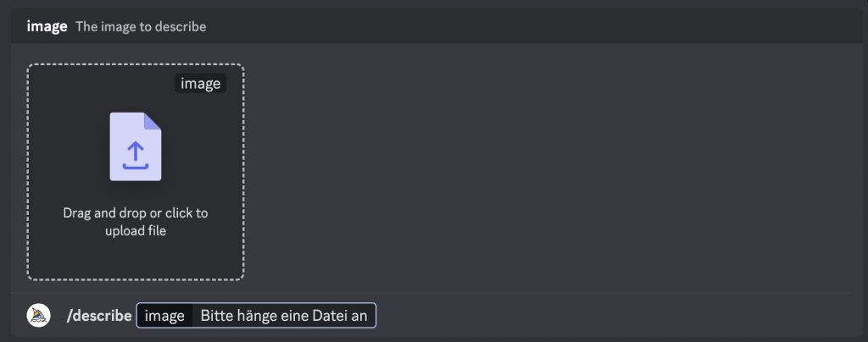Click the Midjourney sailboat bot avatar
The height and width of the screenshot is (342, 868).
point(39,316)
